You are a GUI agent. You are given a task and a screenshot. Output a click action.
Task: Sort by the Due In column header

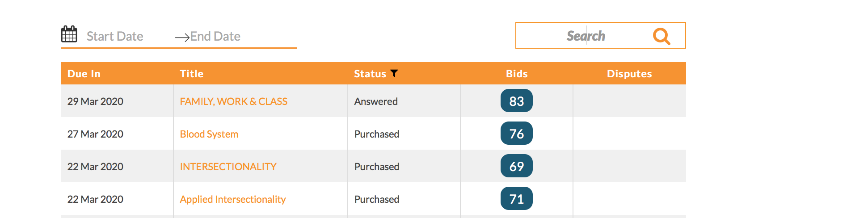point(84,74)
